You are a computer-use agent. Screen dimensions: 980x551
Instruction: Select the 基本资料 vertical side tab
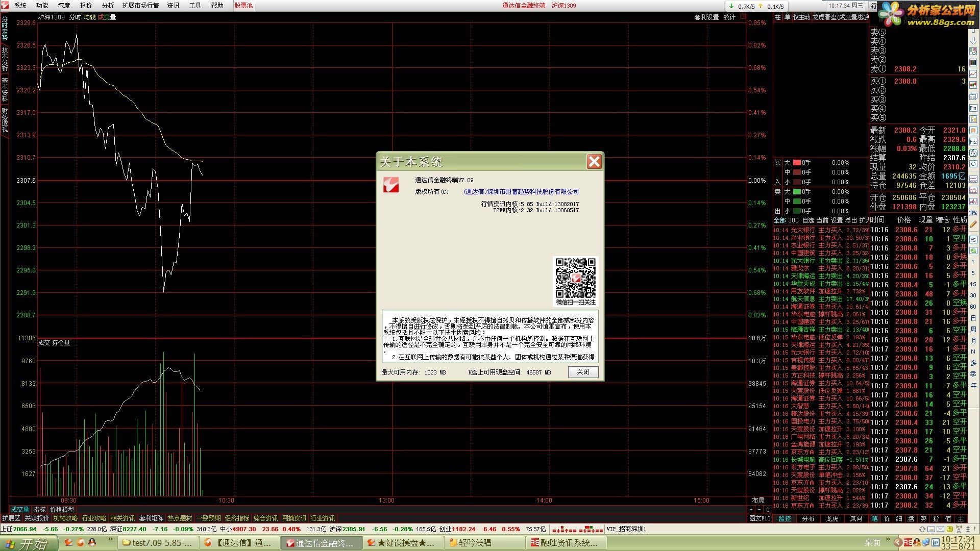[x=5, y=89]
